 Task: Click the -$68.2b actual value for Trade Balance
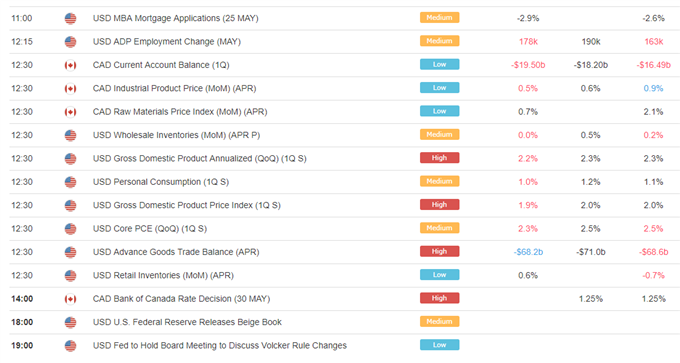coord(528,252)
